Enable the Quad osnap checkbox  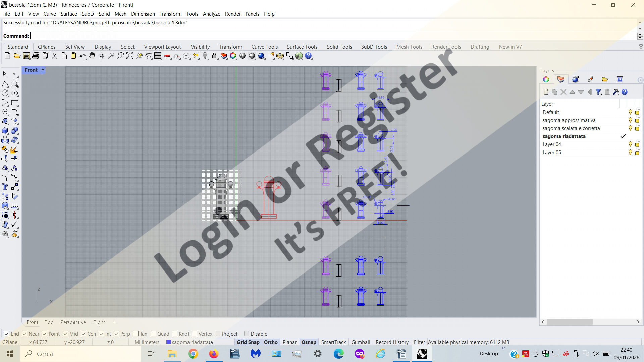[x=153, y=334]
